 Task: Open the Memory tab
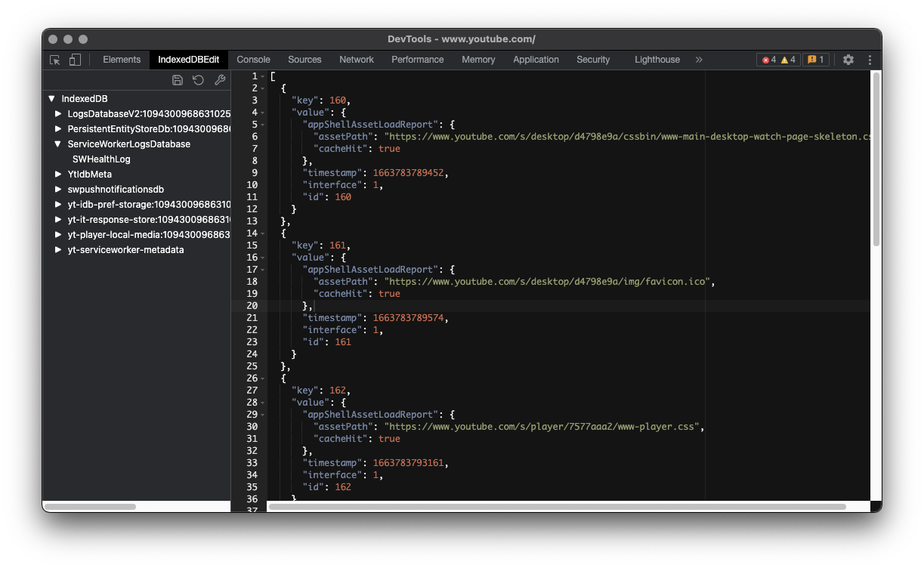pyautogui.click(x=478, y=60)
